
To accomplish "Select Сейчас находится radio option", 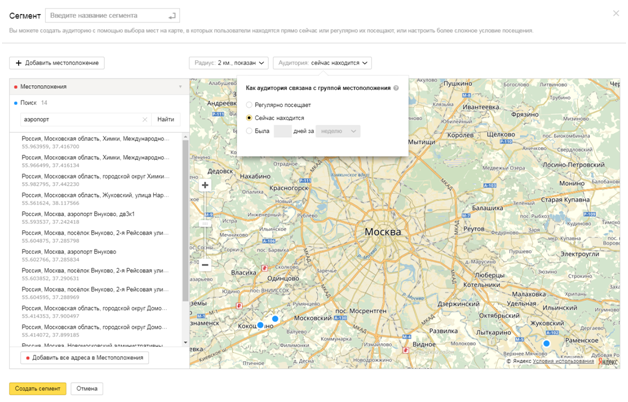I will click(249, 118).
